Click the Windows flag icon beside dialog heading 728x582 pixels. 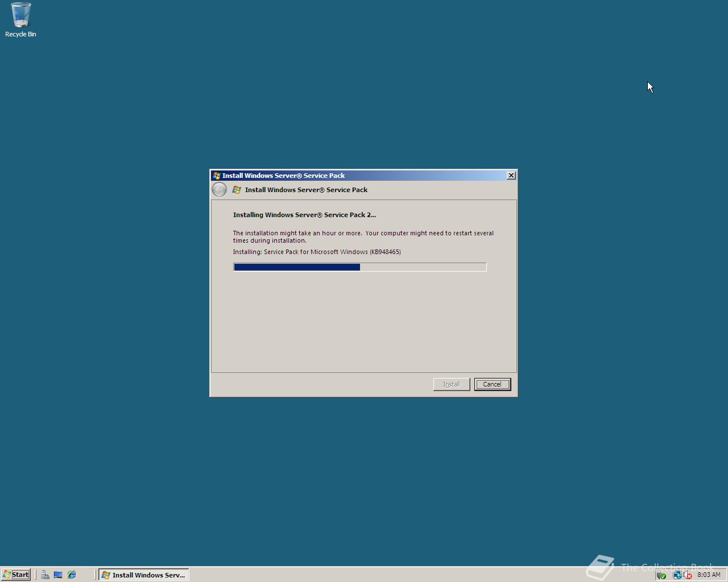pyautogui.click(x=237, y=190)
